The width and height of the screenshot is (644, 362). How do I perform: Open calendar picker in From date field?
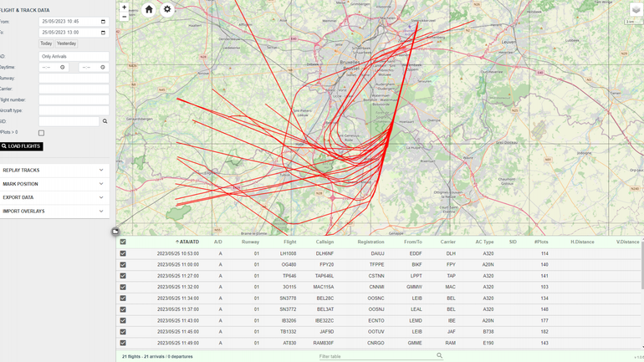(103, 22)
